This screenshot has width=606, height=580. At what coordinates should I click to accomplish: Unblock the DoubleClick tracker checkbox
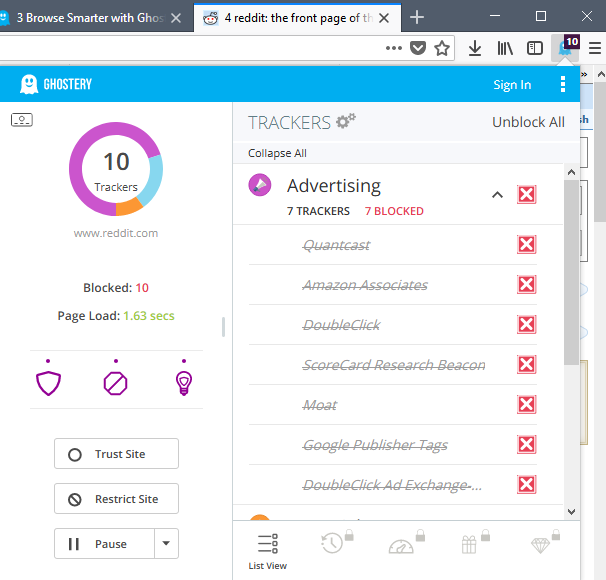coord(526,325)
